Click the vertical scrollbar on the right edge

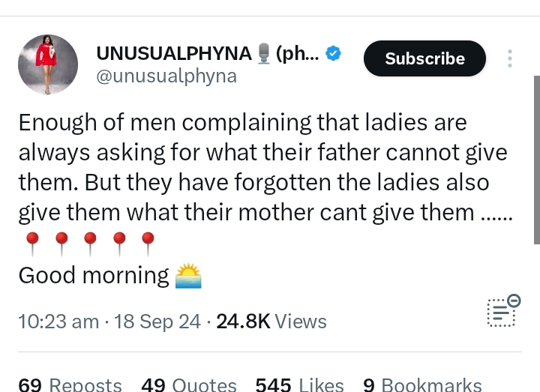click(x=536, y=157)
